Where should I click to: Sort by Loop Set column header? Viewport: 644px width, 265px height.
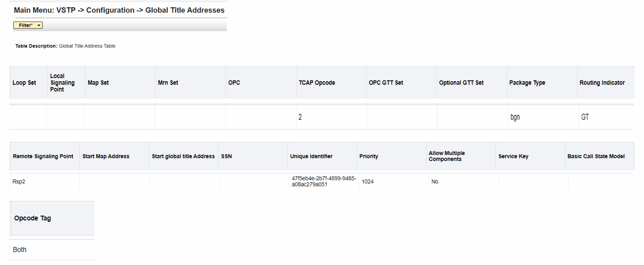(24, 83)
